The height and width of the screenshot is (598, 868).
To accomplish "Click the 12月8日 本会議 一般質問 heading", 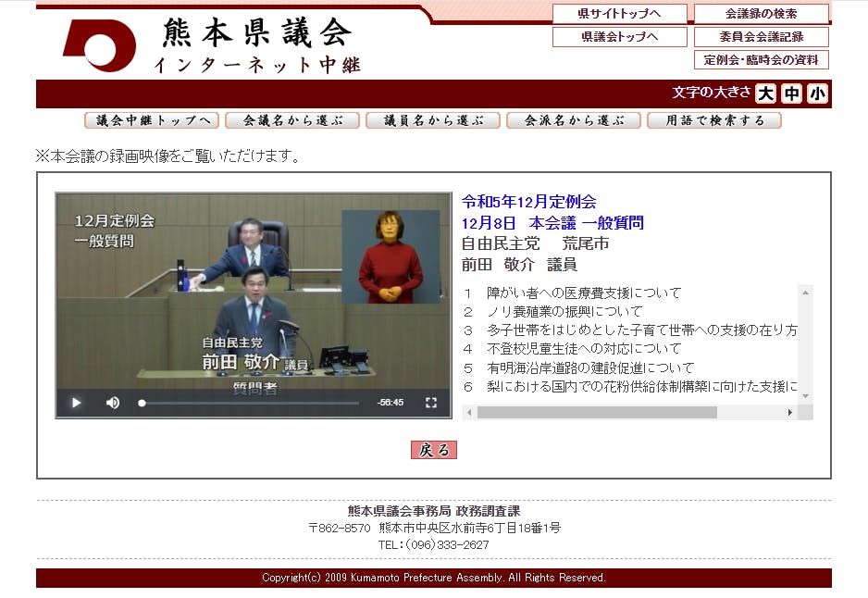I will pos(552,222).
